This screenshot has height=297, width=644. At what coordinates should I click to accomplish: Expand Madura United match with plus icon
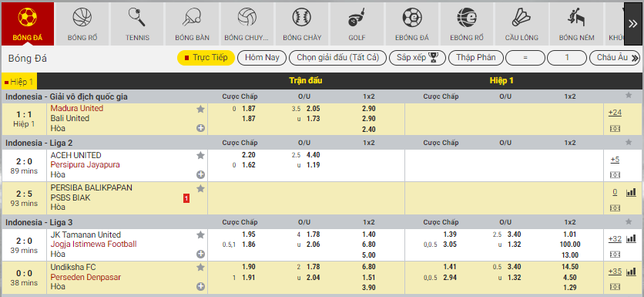(200, 128)
